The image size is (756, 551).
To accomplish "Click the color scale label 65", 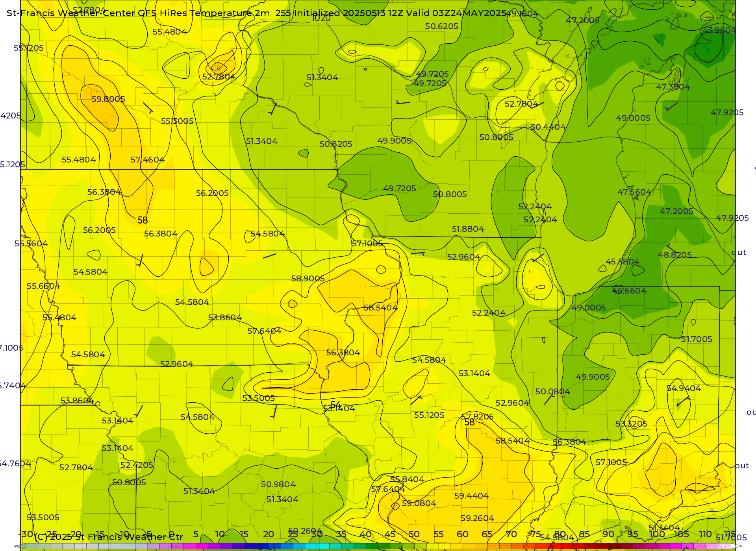I will click(x=487, y=534).
